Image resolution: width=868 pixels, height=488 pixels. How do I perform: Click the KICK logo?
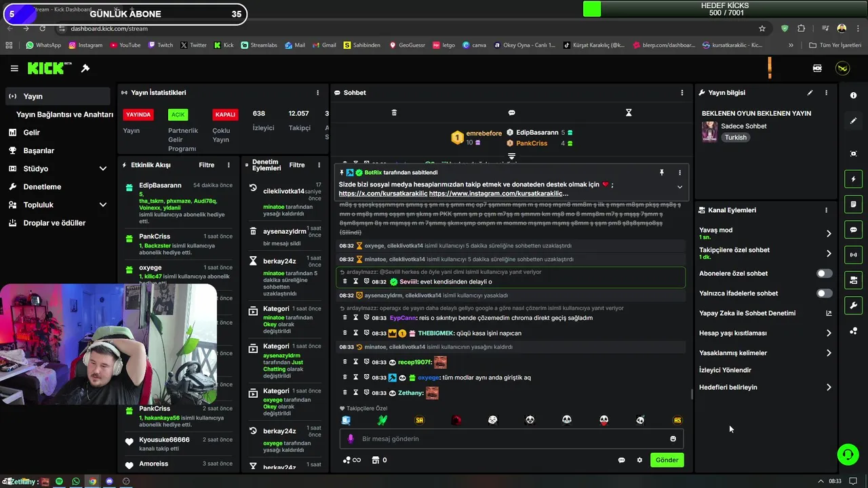(x=50, y=68)
